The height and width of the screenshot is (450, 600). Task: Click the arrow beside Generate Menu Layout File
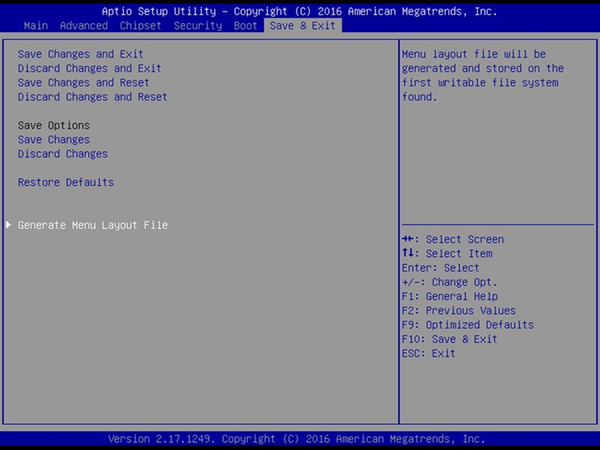click(x=10, y=225)
